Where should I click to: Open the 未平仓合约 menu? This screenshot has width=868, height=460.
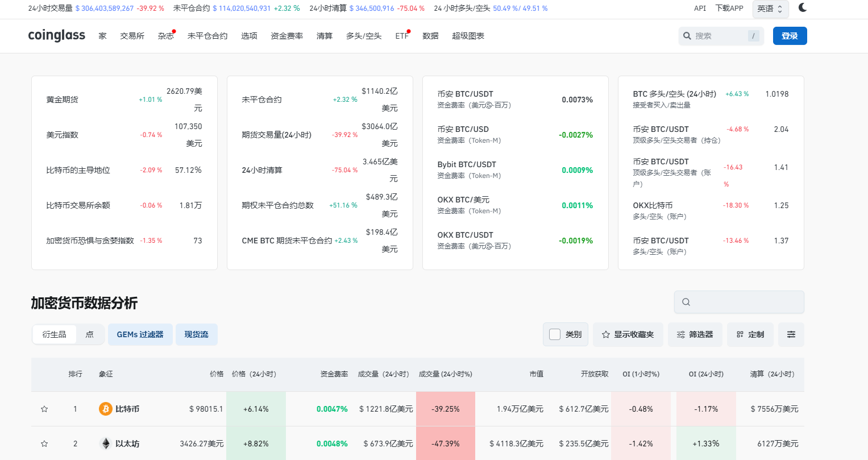point(207,36)
